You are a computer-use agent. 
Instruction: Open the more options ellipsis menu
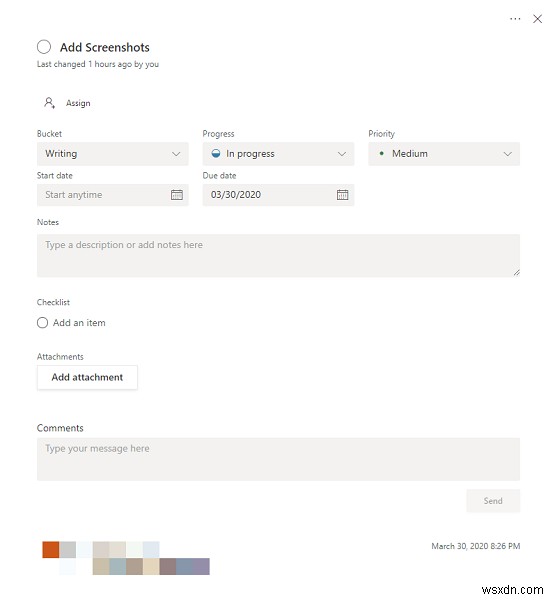[515, 19]
